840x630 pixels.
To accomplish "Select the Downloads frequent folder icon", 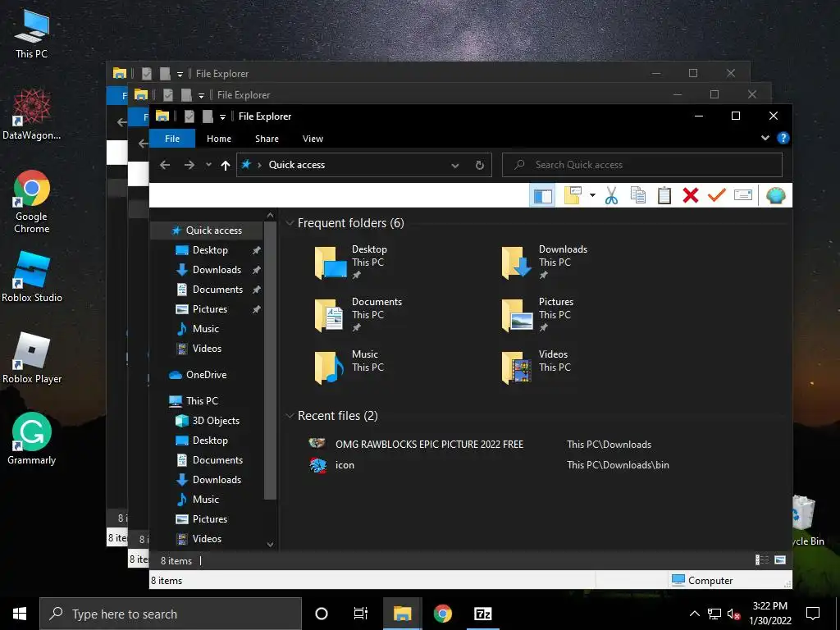I will pos(517,263).
